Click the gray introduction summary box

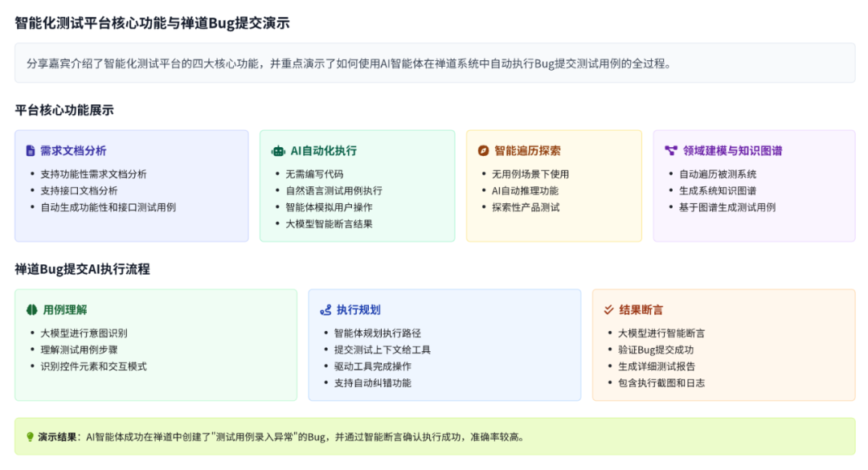point(434,61)
